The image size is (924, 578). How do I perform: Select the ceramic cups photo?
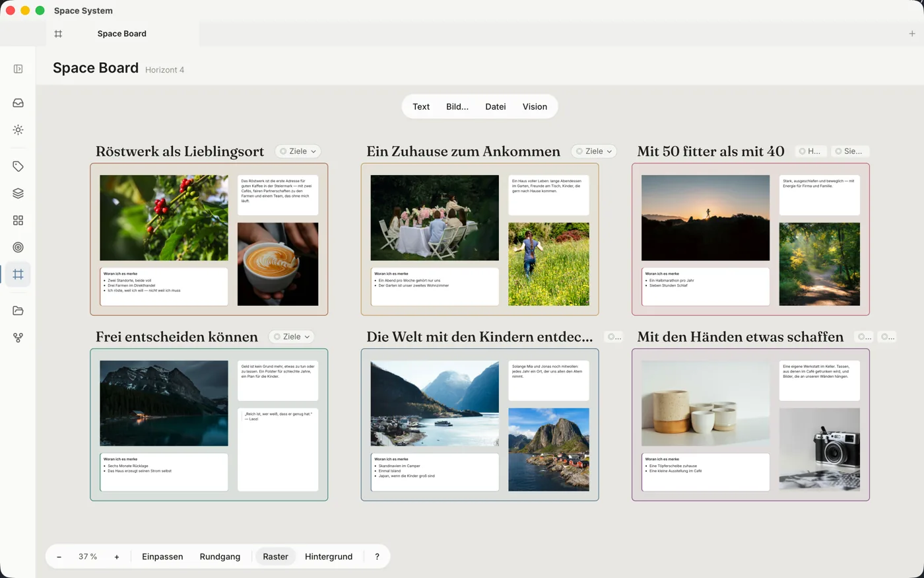(x=706, y=403)
